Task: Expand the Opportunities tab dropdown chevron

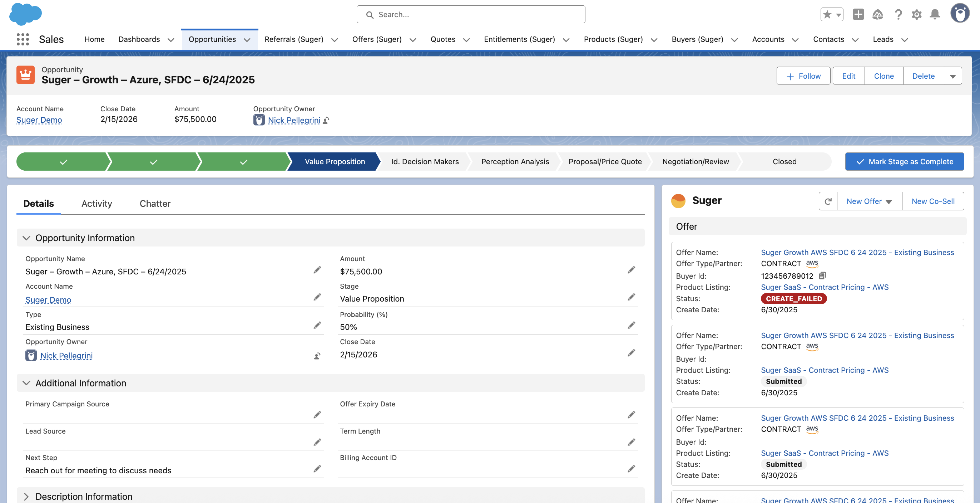Action: [x=247, y=40]
